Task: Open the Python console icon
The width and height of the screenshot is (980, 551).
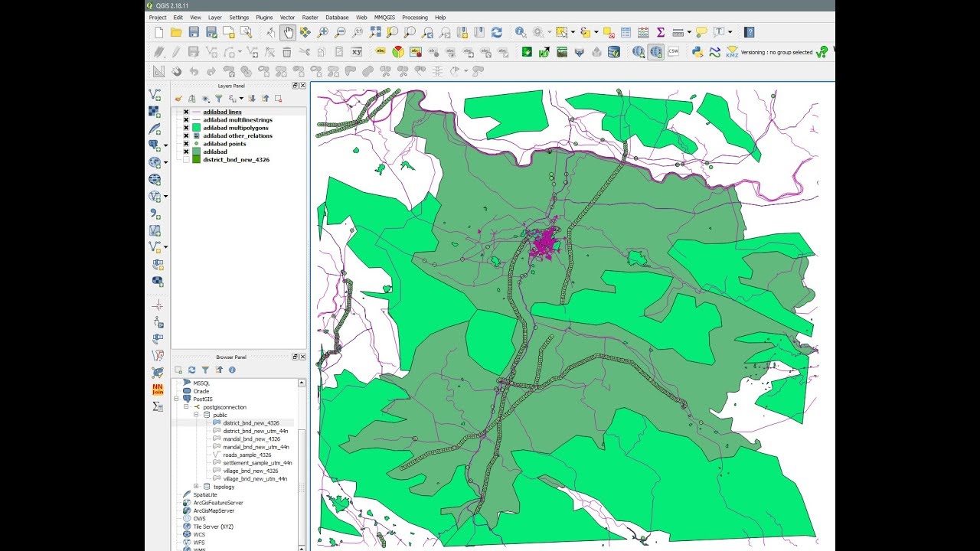Action: tap(697, 52)
